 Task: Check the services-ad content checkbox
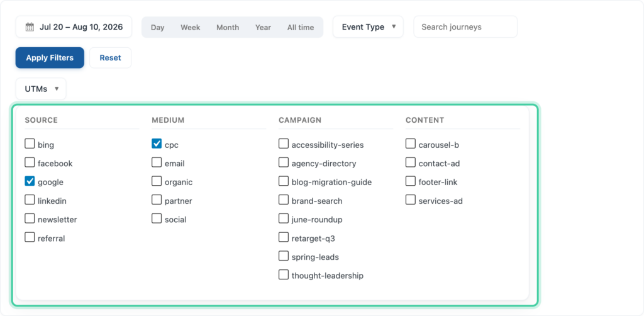coord(410,200)
